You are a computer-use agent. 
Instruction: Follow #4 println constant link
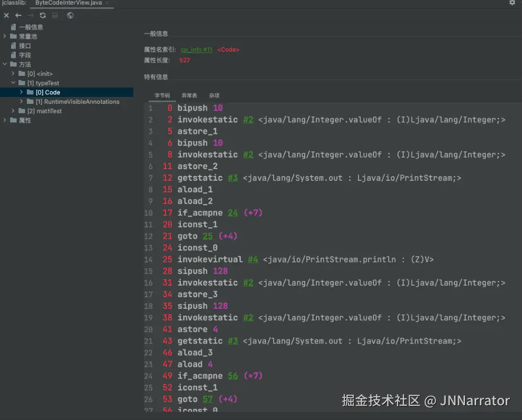click(x=253, y=259)
